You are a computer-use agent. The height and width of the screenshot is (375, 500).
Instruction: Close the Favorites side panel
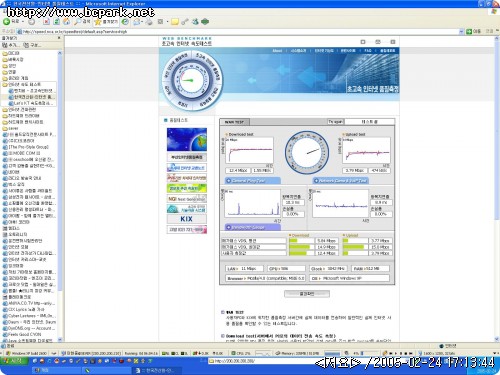[x=59, y=38]
